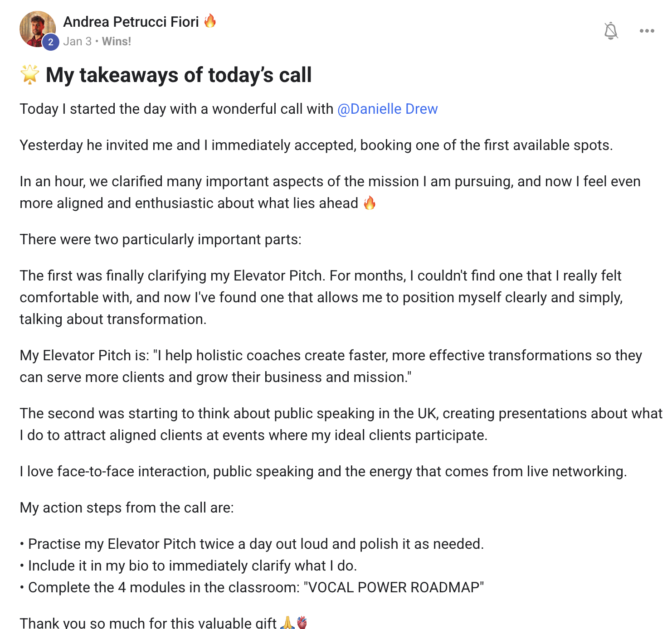Click the fire emoji after 'lies ahead'
This screenshot has width=672, height=629.
[370, 203]
